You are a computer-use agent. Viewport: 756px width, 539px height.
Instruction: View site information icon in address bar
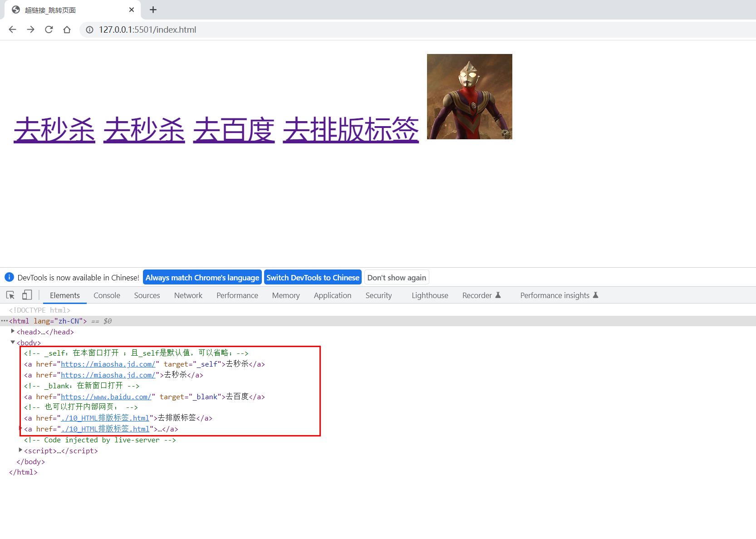[90, 29]
